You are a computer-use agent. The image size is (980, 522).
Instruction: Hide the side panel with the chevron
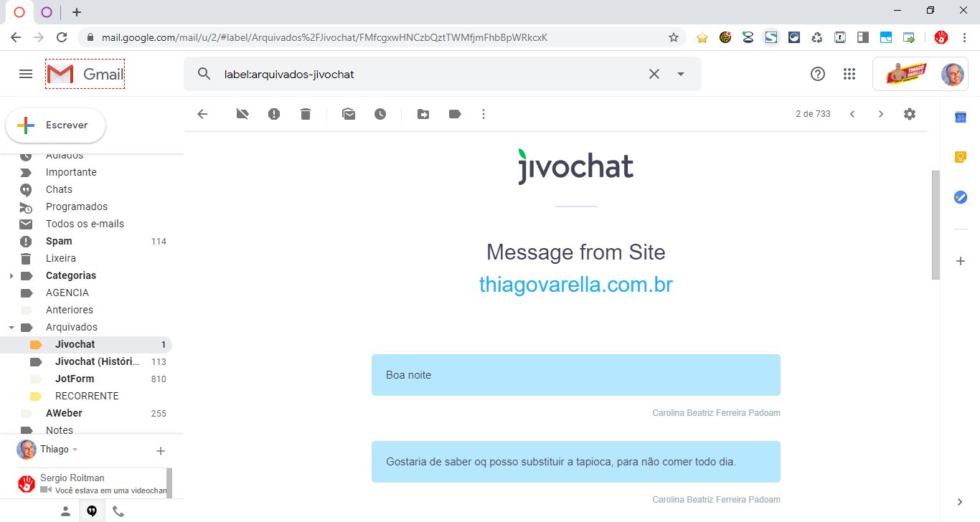pyautogui.click(x=961, y=502)
